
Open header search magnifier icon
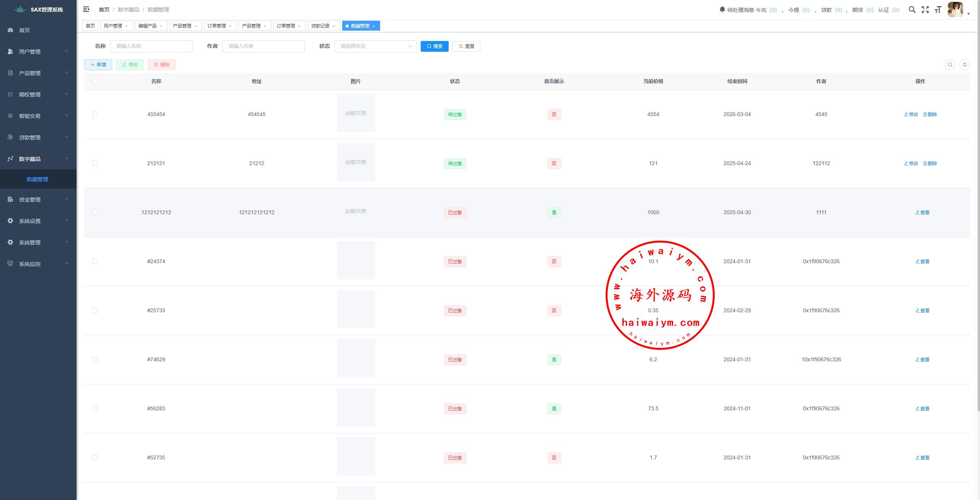912,10
